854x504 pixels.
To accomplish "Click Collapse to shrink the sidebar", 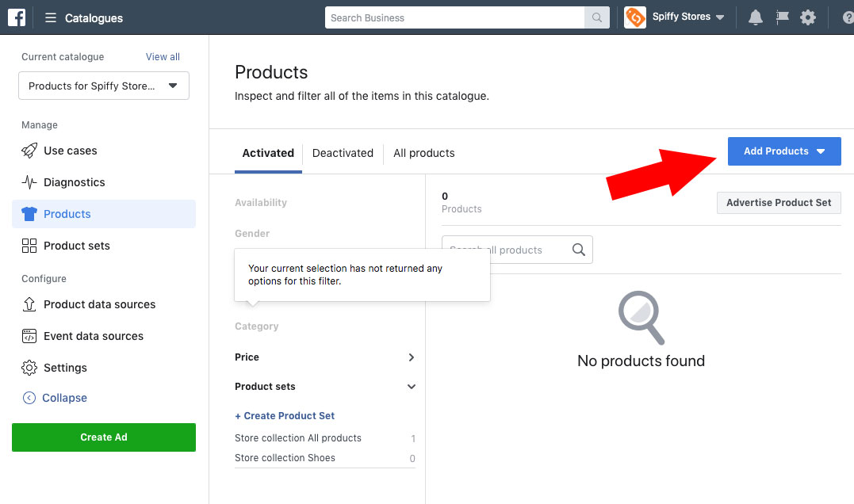I will tap(64, 398).
